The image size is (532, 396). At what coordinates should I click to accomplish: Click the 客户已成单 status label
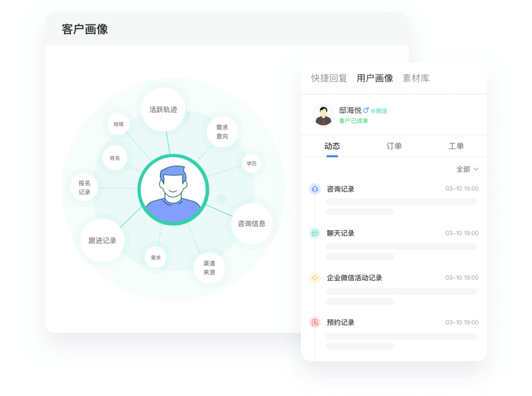(354, 120)
